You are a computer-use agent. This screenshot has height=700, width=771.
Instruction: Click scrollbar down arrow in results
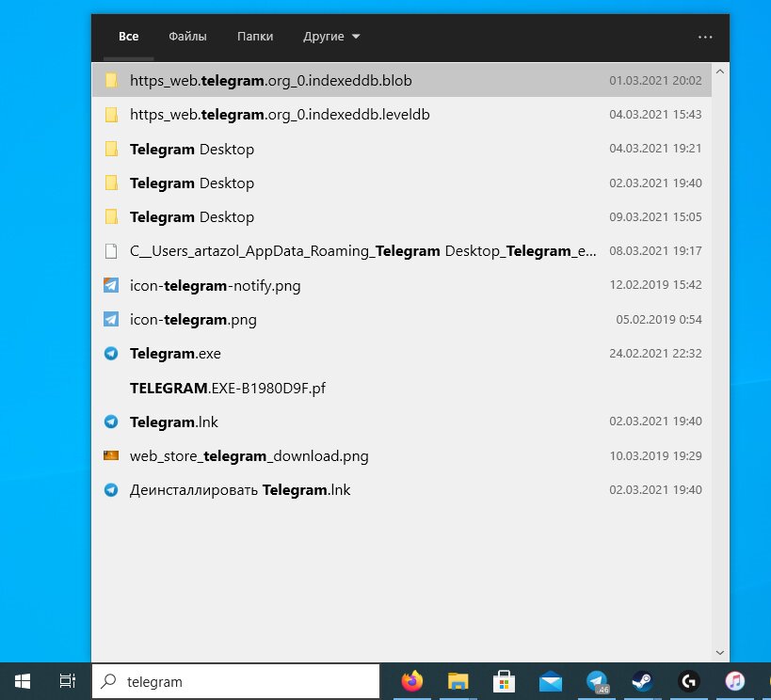(x=720, y=653)
